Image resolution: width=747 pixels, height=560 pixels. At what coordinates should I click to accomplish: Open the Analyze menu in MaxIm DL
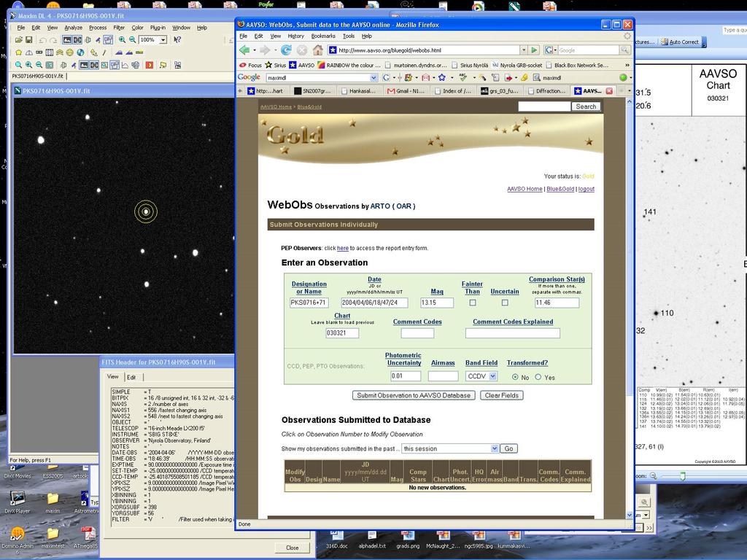[74, 28]
